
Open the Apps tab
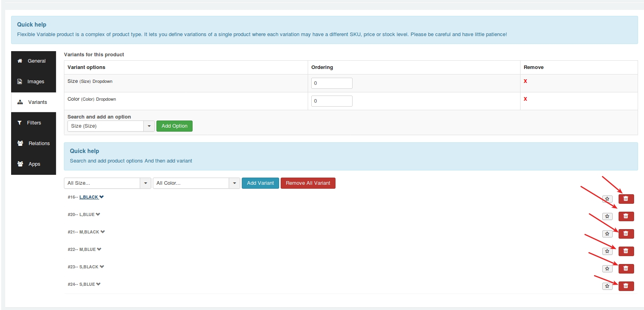pos(33,164)
